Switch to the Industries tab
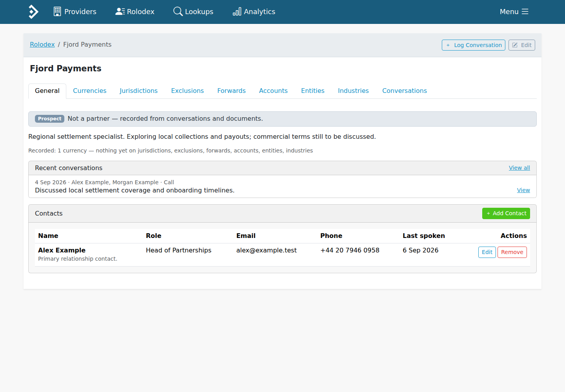Viewport: 565px width, 392px height. coord(354,91)
